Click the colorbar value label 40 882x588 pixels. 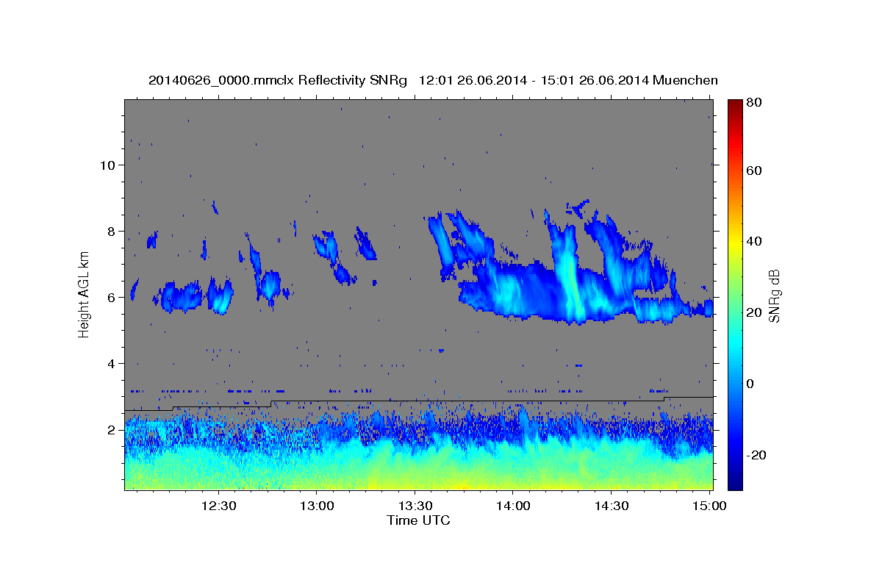pos(753,241)
